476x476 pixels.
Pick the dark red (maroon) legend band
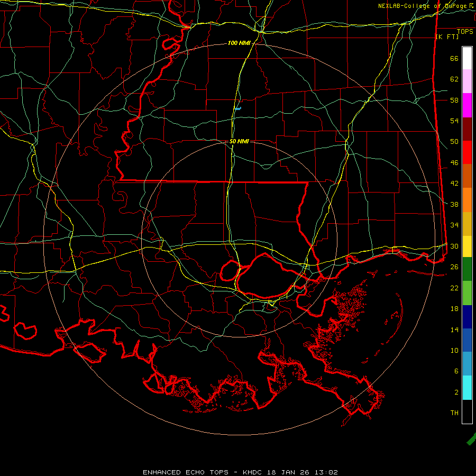pos(467,129)
